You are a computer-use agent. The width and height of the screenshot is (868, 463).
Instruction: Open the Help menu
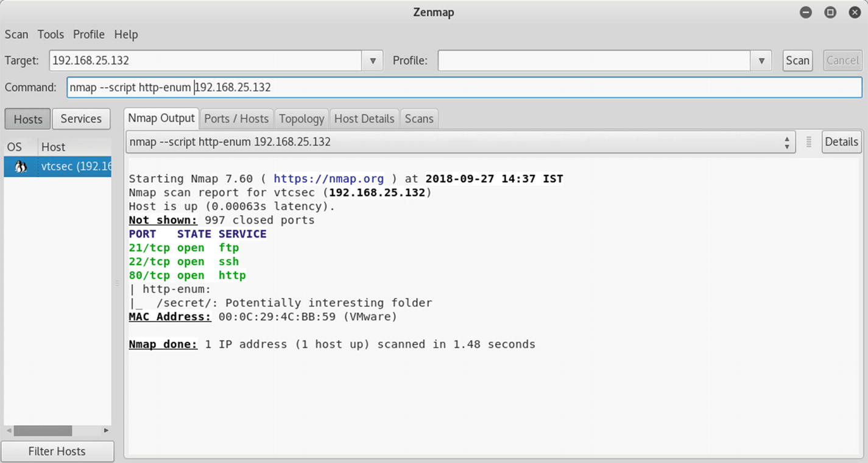(126, 35)
